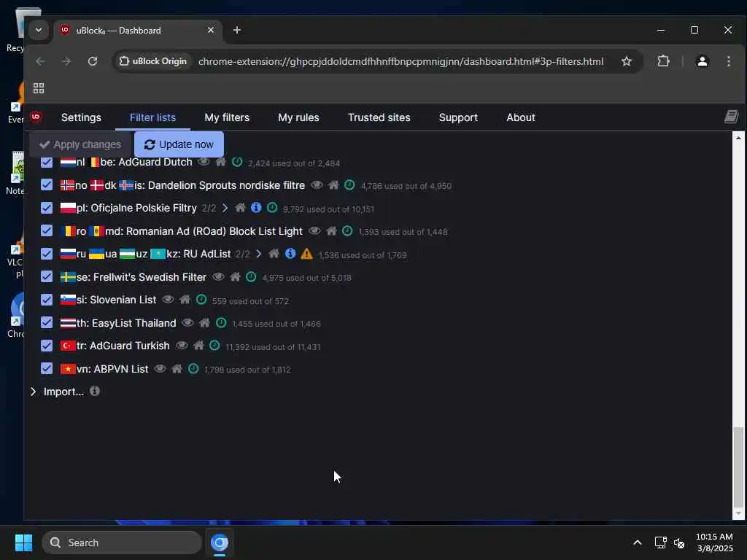Open info icon for Oficjalne Polskie Filtry
The width and height of the screenshot is (747, 560).
pyautogui.click(x=256, y=208)
